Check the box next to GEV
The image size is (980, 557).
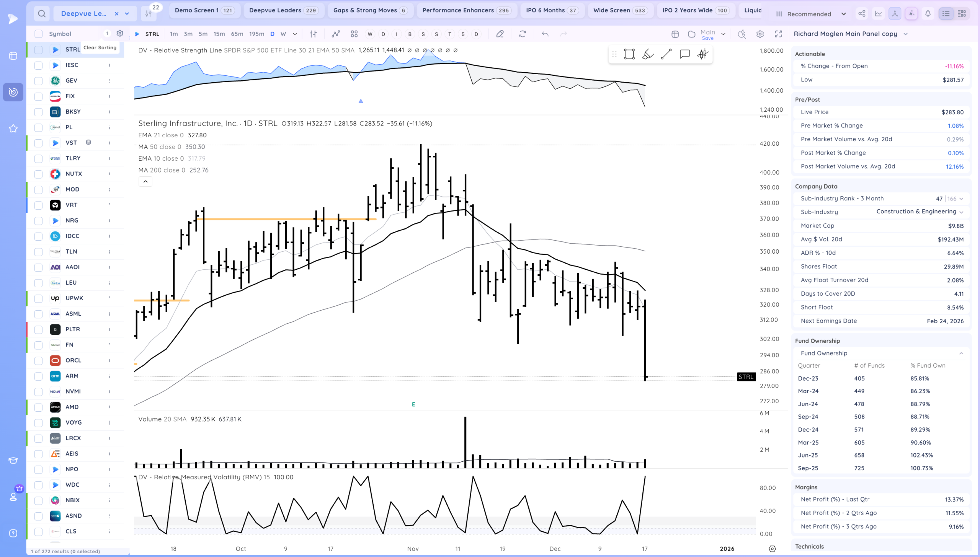[x=38, y=81]
